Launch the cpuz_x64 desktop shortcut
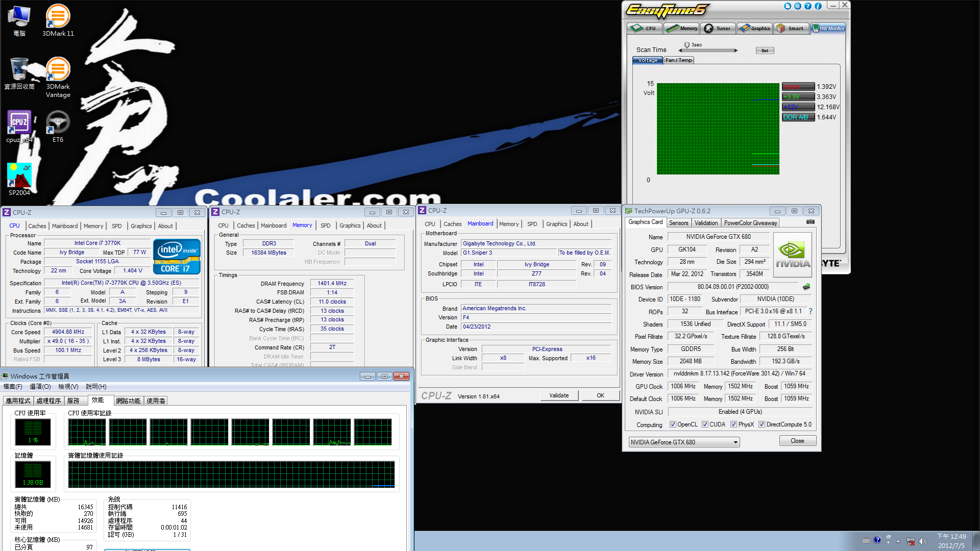The image size is (980, 551). [x=19, y=127]
